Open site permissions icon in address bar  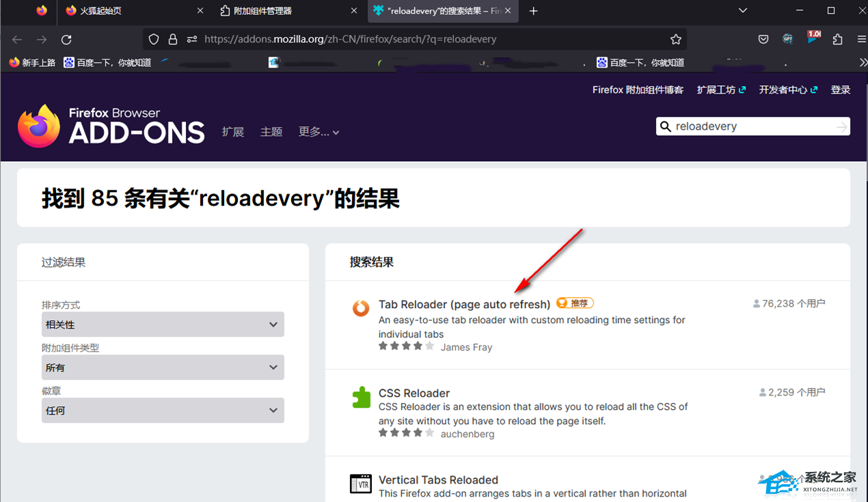point(192,40)
